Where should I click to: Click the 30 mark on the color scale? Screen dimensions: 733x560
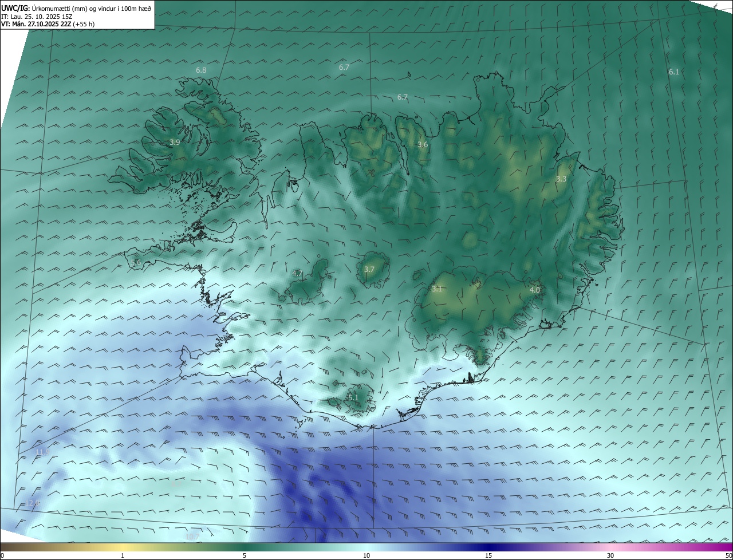click(610, 555)
